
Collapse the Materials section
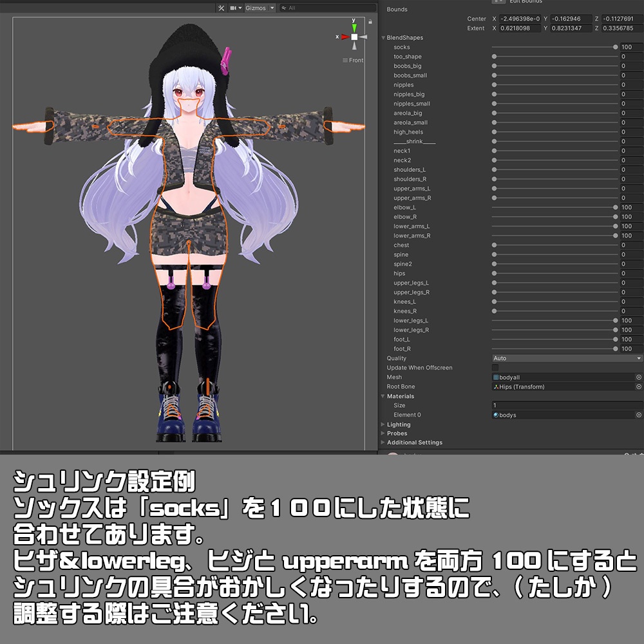(x=383, y=396)
